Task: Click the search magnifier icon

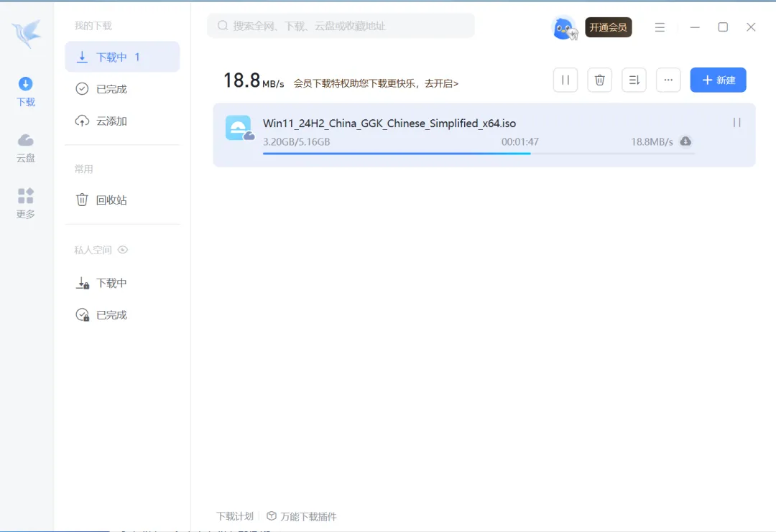Action: point(223,26)
